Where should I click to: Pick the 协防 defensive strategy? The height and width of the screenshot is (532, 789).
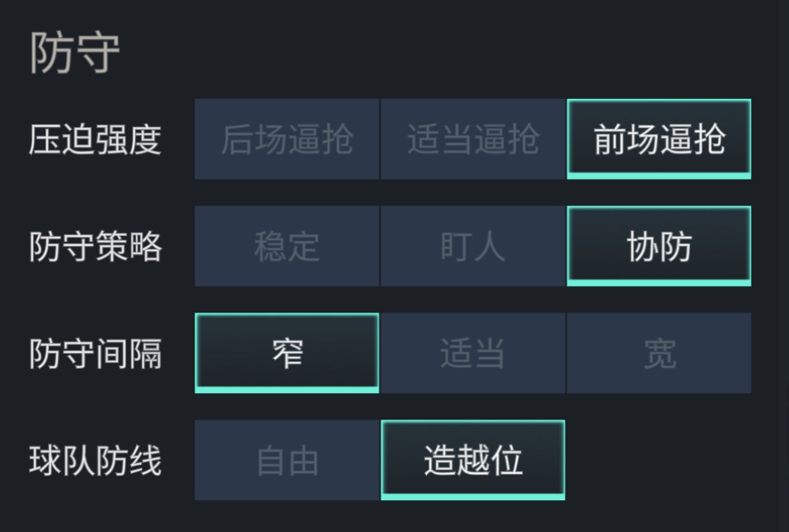pos(659,246)
